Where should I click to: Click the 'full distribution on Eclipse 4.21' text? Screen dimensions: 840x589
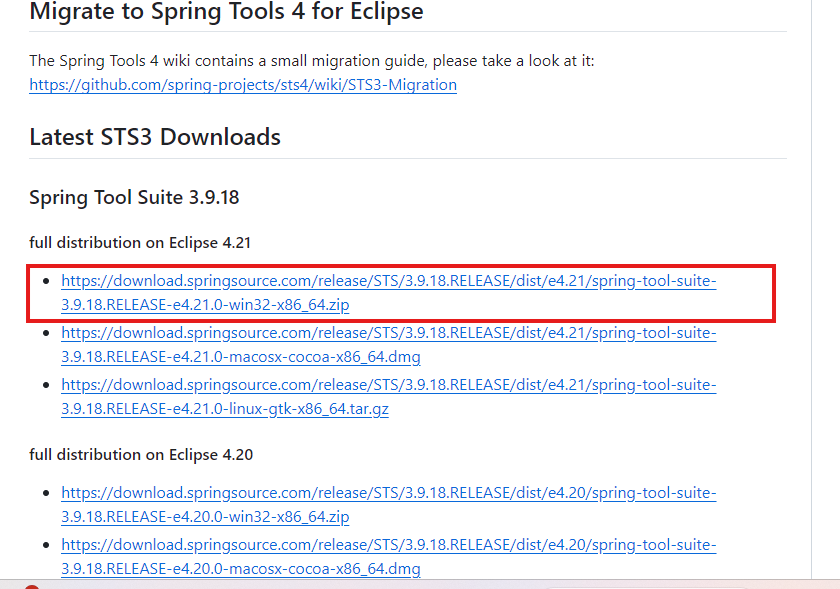tap(140, 243)
